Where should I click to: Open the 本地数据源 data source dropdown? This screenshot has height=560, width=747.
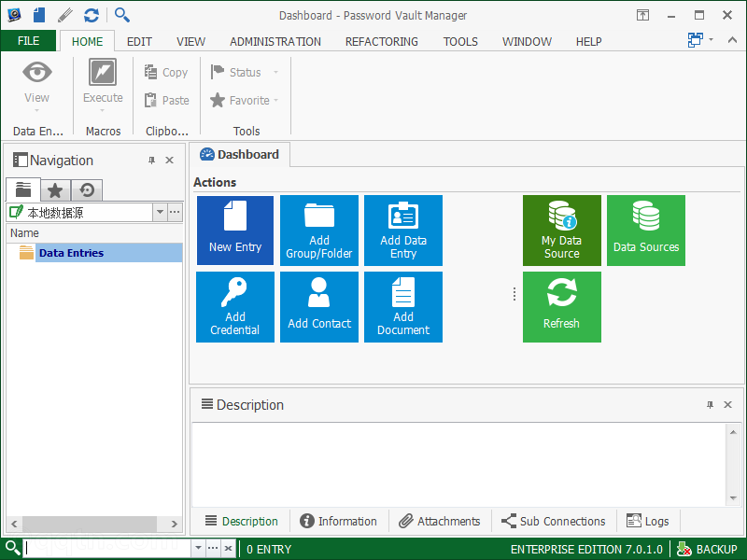point(160,212)
